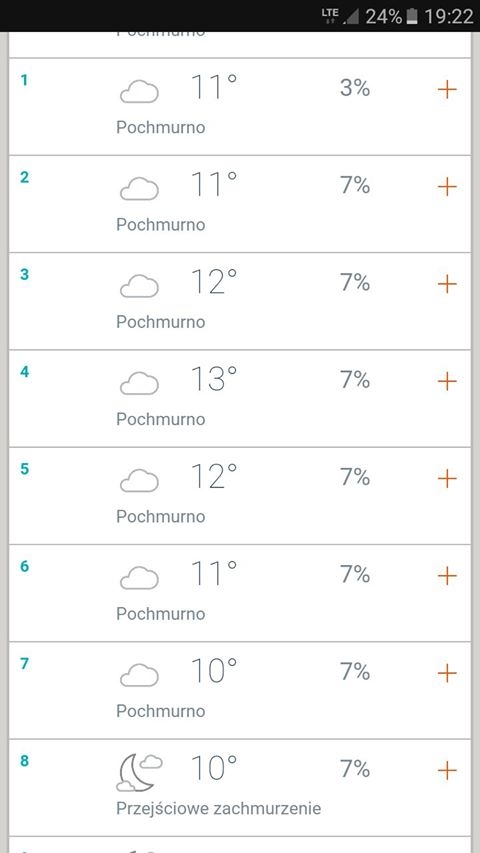Tap cloud icon in hour 7 row
This screenshot has width=480, height=853.
click(x=139, y=676)
